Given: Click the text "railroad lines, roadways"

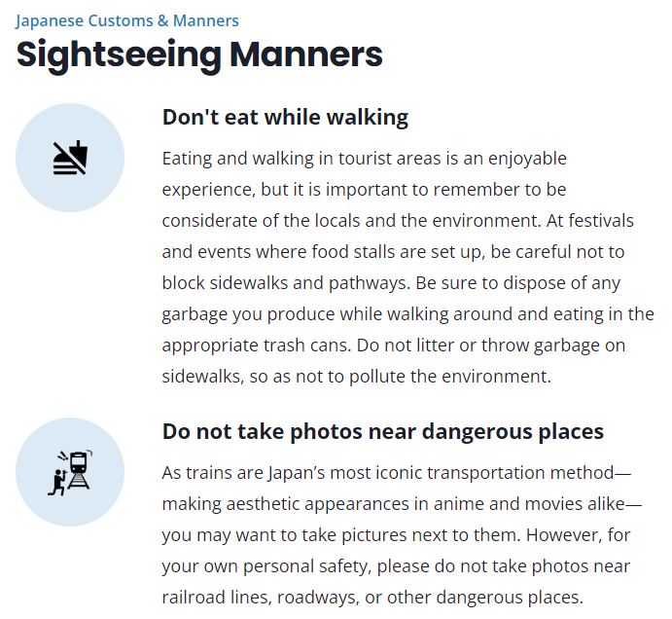Looking at the screenshot, I should [261, 598].
